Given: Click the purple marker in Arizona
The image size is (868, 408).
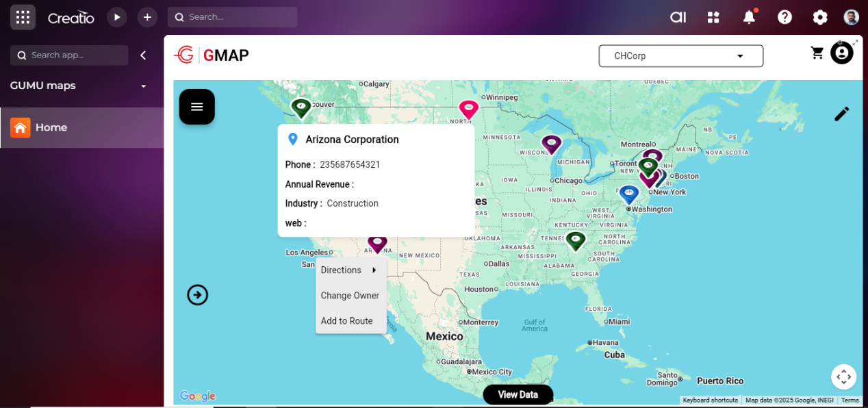Looking at the screenshot, I should coord(377,243).
